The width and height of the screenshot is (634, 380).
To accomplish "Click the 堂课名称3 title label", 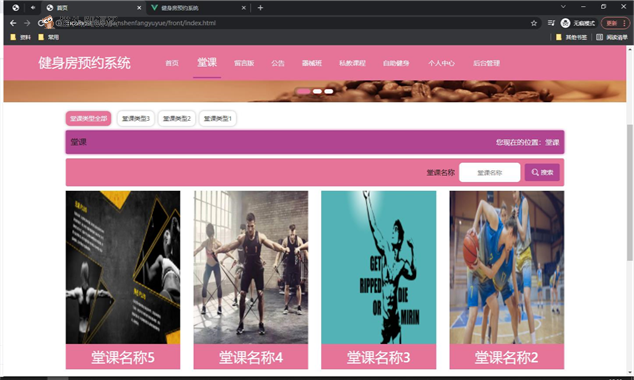I will 378,357.
